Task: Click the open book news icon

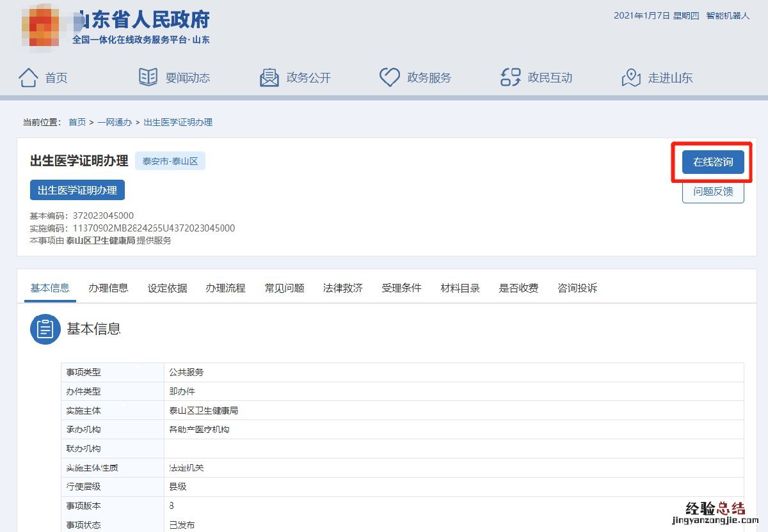Action: [x=148, y=77]
